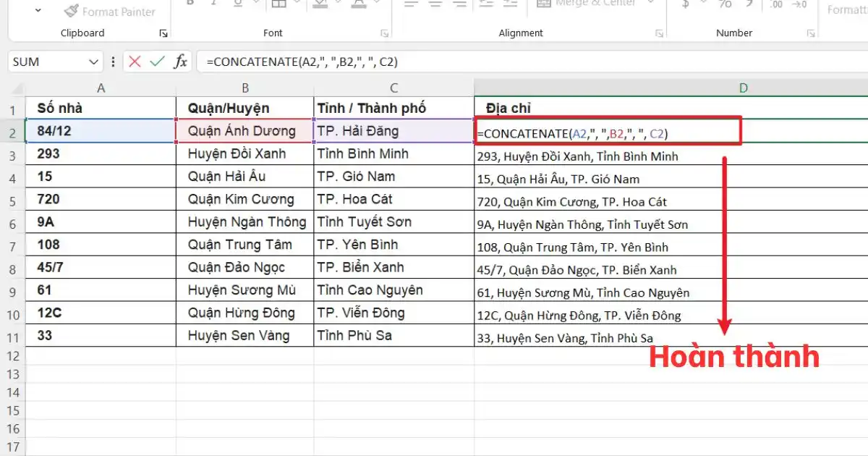This screenshot has width=868, height=456.
Task: Select cell containing 720
Action: coord(101,200)
